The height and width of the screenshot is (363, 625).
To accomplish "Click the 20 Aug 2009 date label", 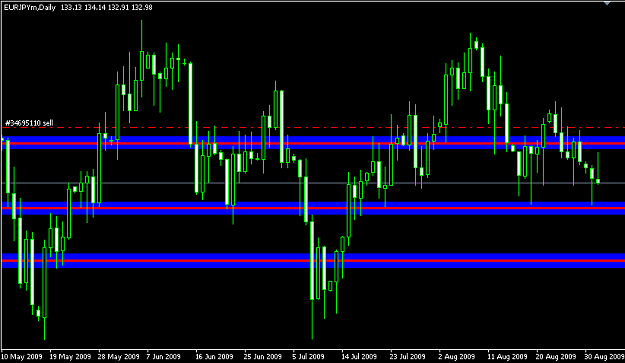I will (556, 357).
